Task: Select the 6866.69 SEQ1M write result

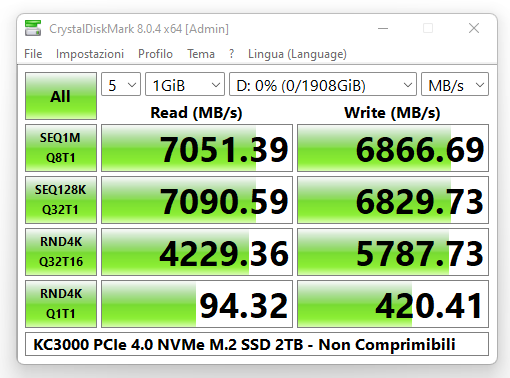Action: (x=393, y=148)
